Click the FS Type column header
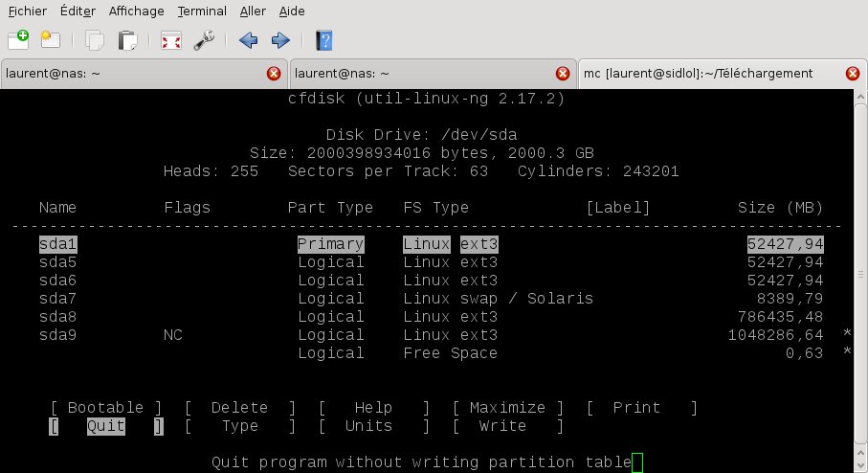 click(436, 208)
